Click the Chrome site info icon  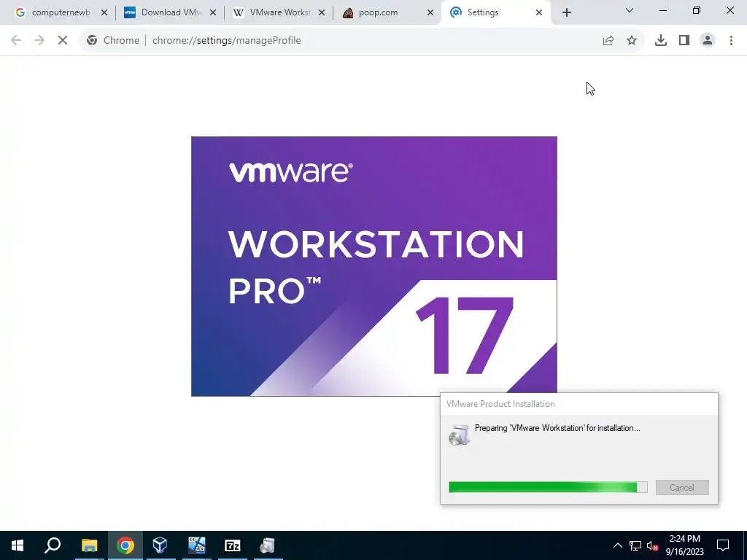point(92,41)
